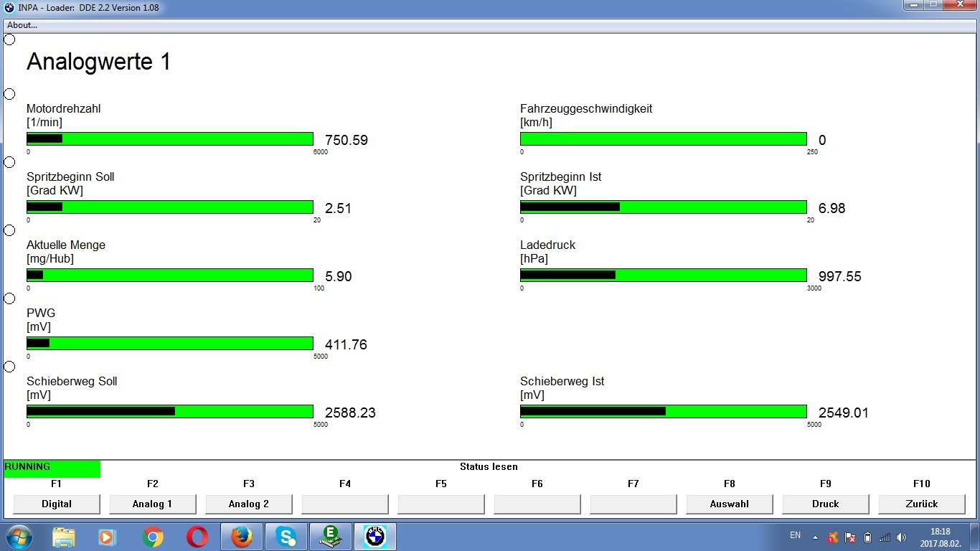
Task: Click the Avast antivirus tray icon
Action: coord(833,537)
